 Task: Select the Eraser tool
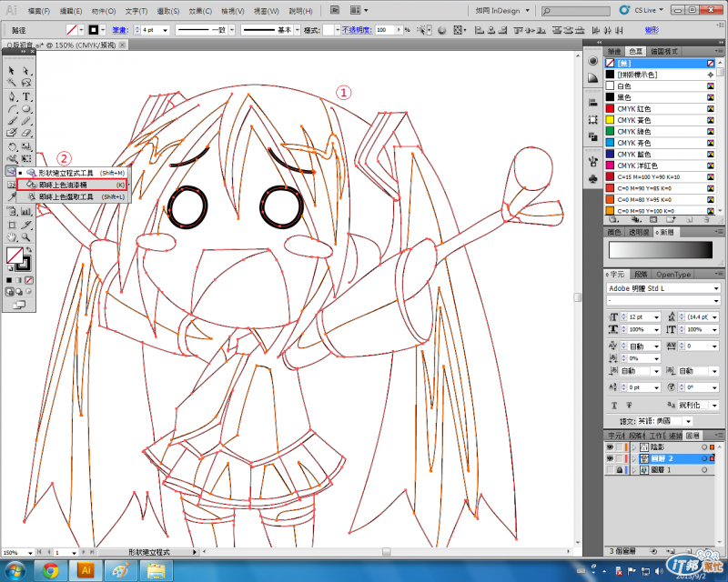tap(26, 133)
